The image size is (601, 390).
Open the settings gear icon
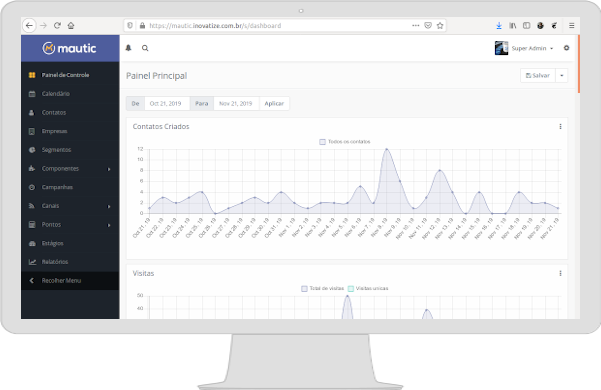pos(566,48)
